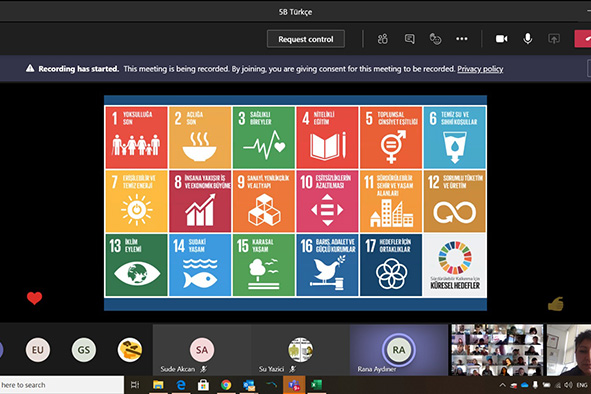Click goal 6 Temiz Su tile

[x=455, y=138]
